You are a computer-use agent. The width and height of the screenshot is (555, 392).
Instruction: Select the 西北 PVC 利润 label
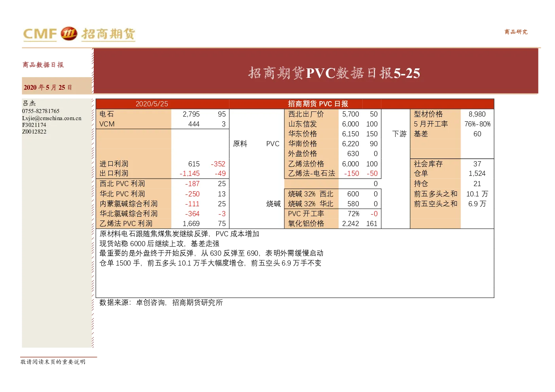tap(122, 184)
